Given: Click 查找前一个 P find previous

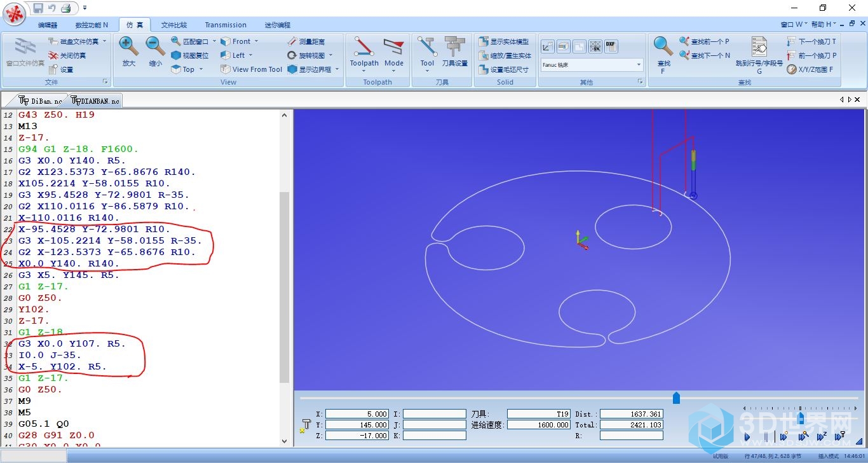Looking at the screenshot, I should point(704,41).
